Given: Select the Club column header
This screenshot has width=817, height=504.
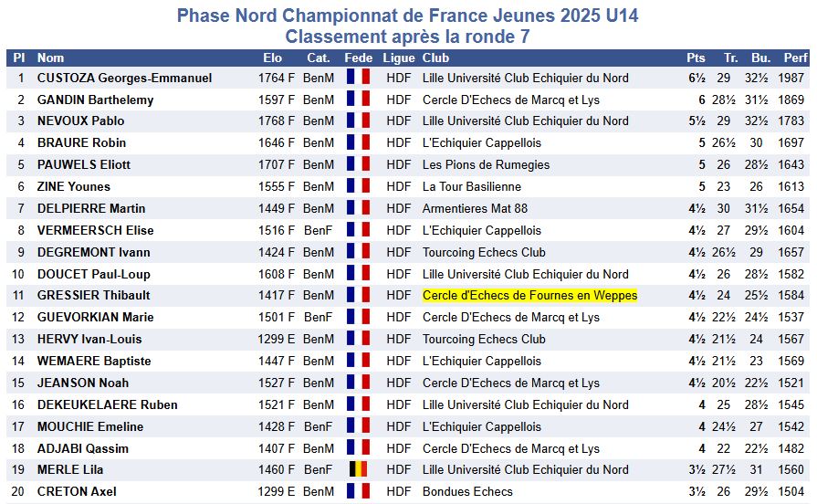Looking at the screenshot, I should coord(435,58).
